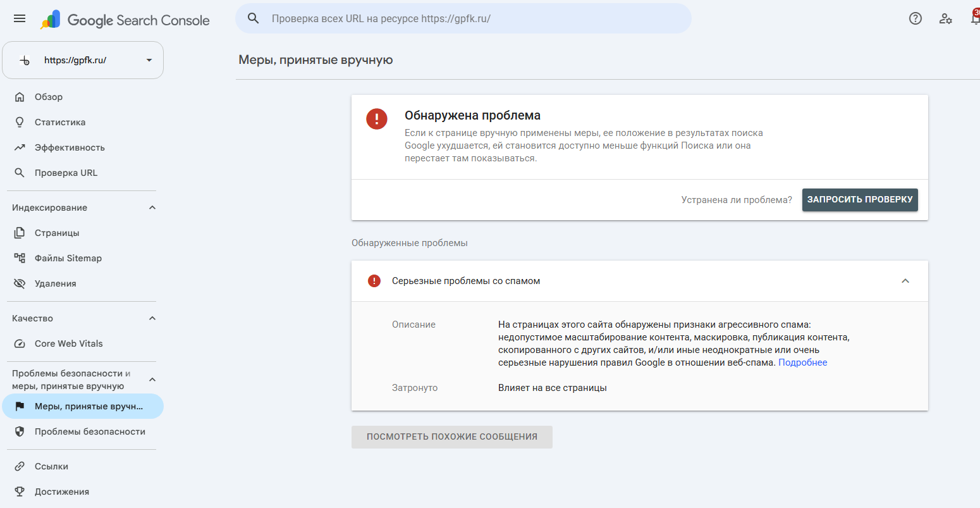Screen dimensions: 980x508
Task: Click the Меры, принятые вручную flag icon
Action: (x=20, y=406)
